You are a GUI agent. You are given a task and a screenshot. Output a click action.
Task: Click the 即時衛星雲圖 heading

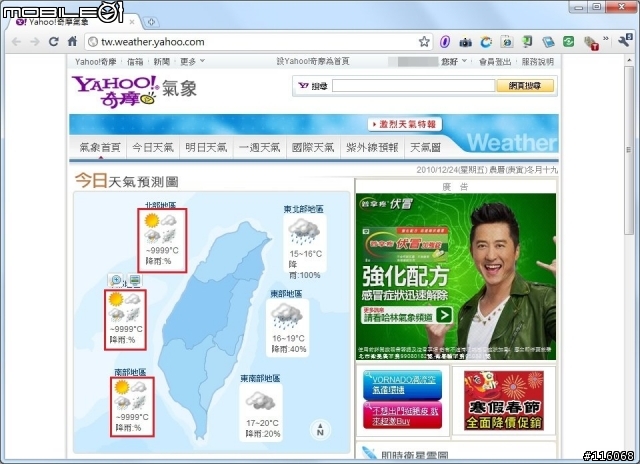[x=415, y=455]
